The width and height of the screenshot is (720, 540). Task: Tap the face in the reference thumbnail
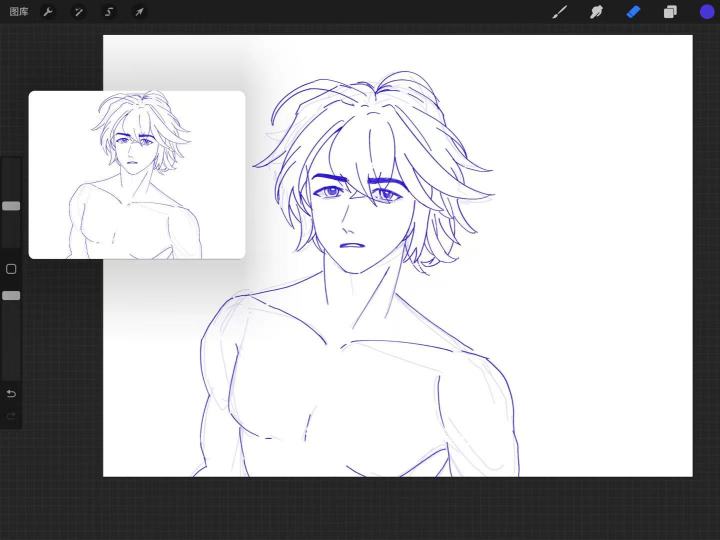134,152
